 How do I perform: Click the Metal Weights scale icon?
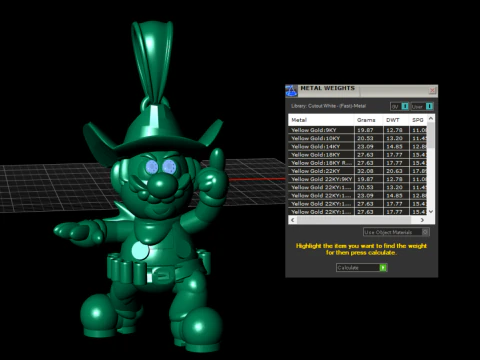[x=291, y=91]
